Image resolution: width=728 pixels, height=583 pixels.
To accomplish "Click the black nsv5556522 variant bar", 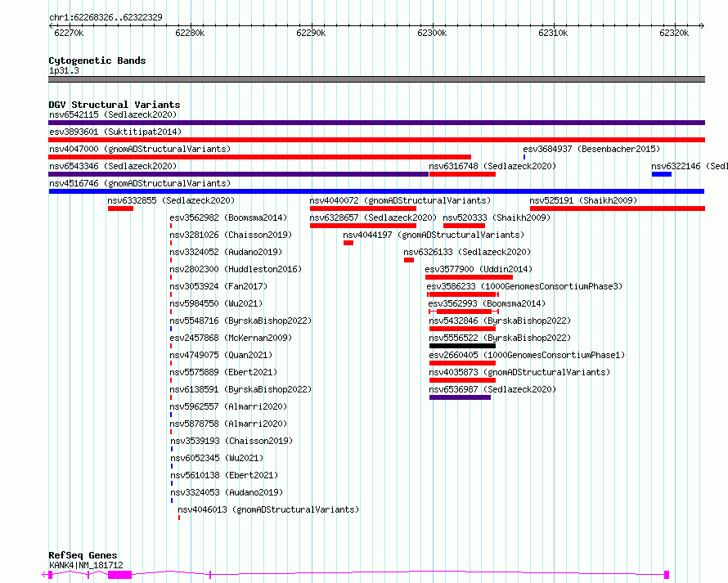I will point(462,346).
